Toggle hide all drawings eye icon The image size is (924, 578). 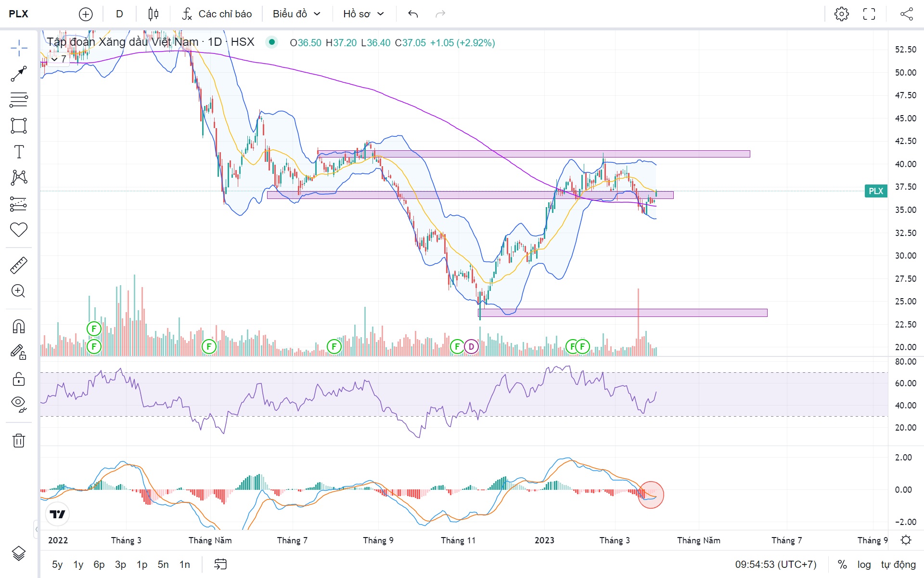point(19,404)
